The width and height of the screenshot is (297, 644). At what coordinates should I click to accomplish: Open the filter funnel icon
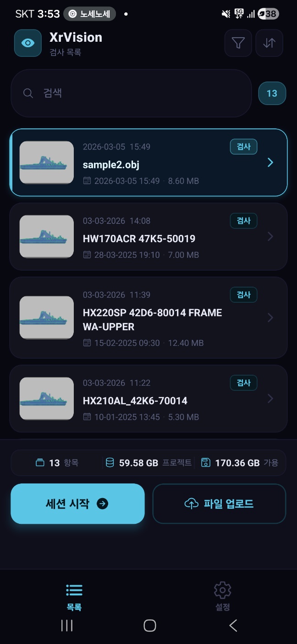point(238,43)
